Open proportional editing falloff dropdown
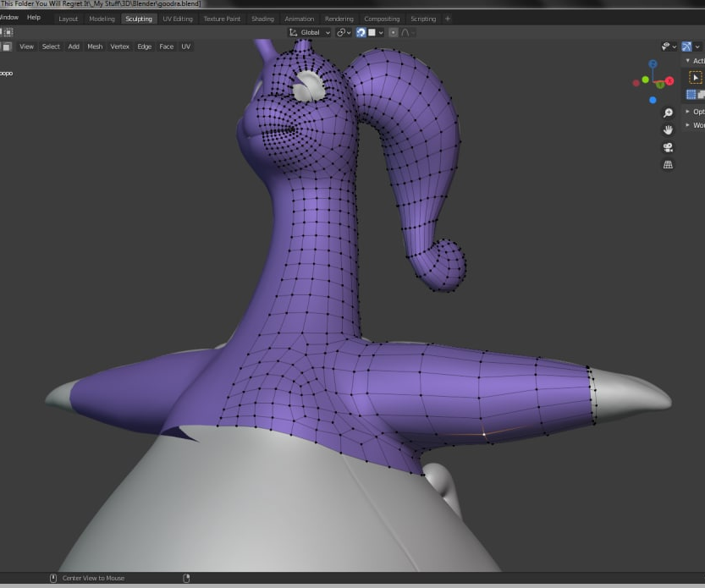 click(407, 32)
